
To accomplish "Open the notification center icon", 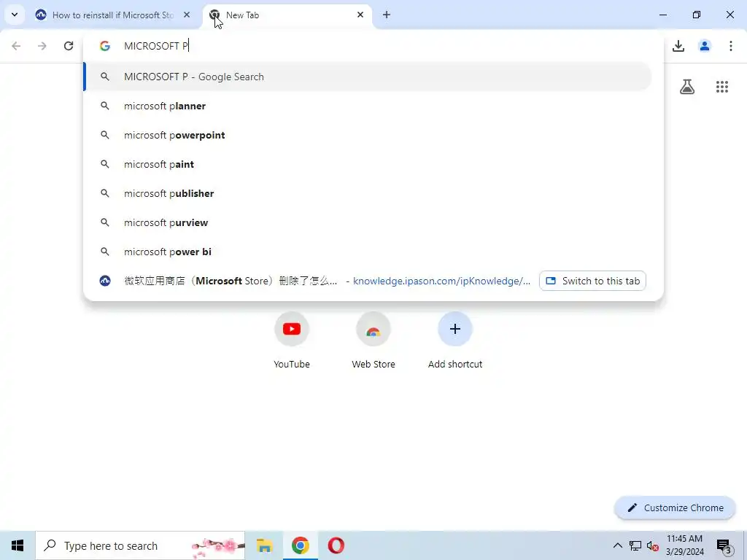I will click(x=724, y=545).
